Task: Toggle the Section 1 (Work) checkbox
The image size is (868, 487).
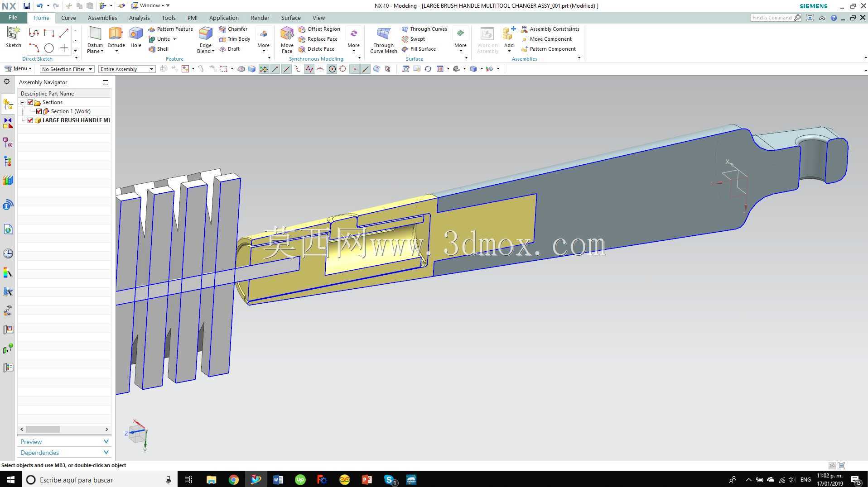Action: click(x=39, y=111)
